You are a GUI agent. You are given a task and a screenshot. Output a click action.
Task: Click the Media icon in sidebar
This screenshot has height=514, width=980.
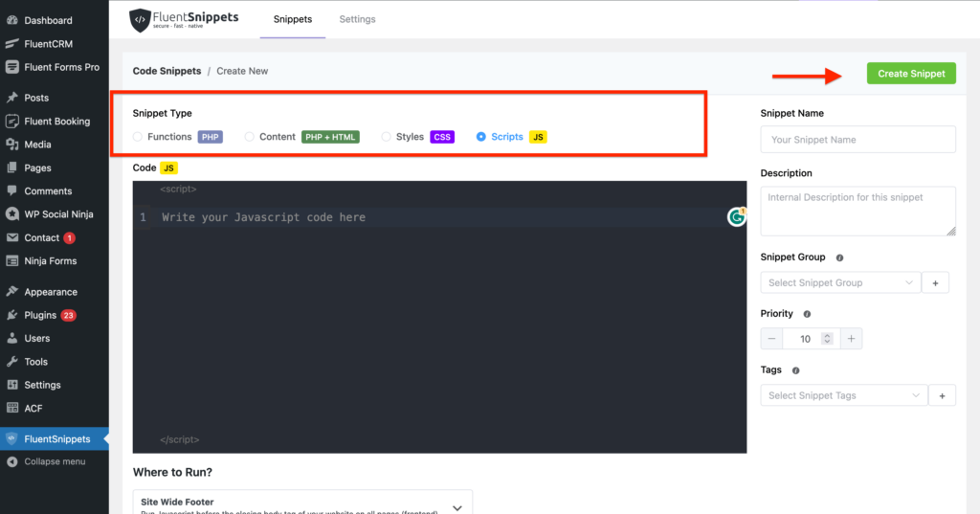pos(11,145)
